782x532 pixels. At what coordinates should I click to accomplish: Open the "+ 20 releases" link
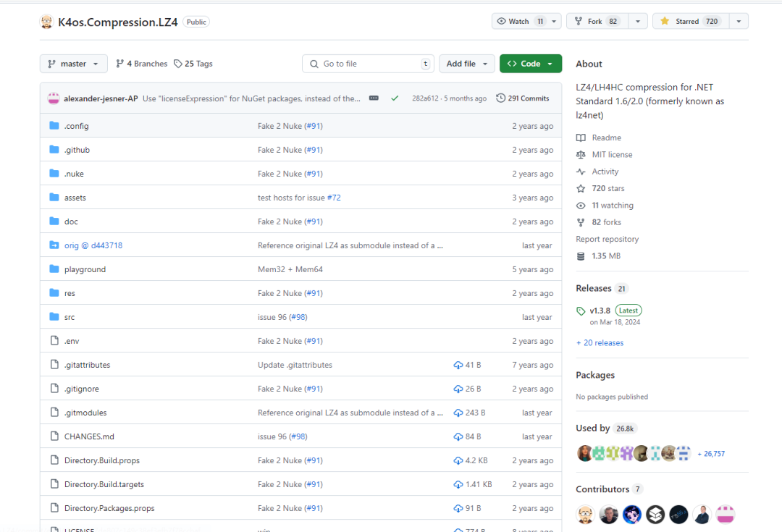[600, 342]
